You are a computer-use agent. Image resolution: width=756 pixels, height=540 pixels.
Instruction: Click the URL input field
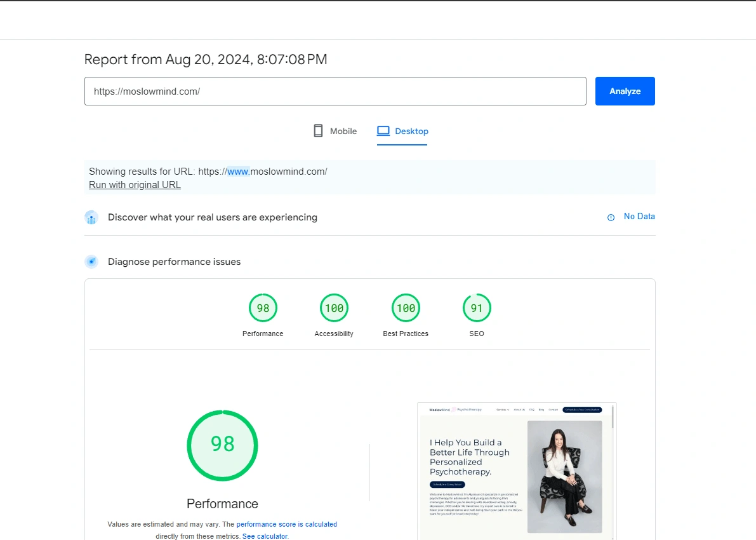(x=335, y=91)
